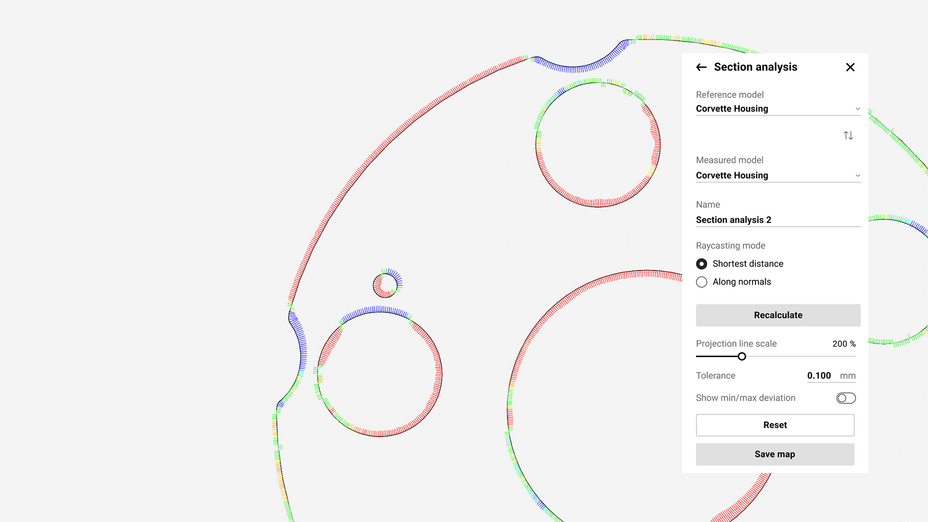Open the Measured model dropdown

coord(778,175)
